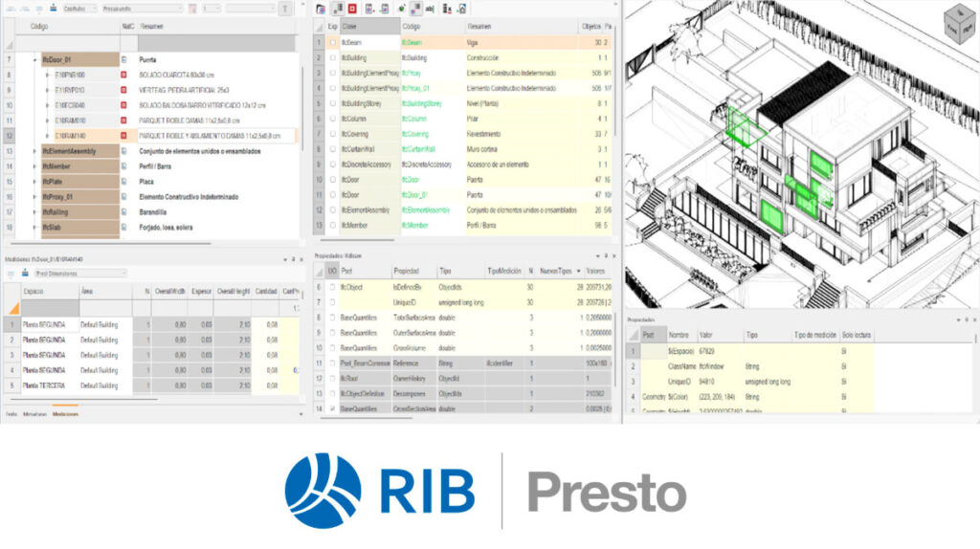Viewport: 980px width, 549px height.
Task: Pin the Mediciones panel
Action: (293, 259)
